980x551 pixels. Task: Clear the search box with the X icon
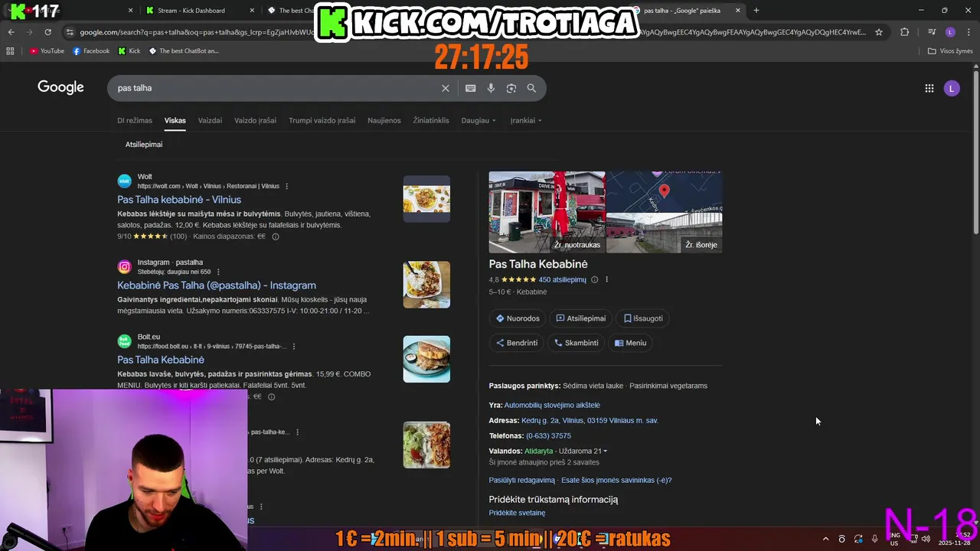tap(445, 88)
